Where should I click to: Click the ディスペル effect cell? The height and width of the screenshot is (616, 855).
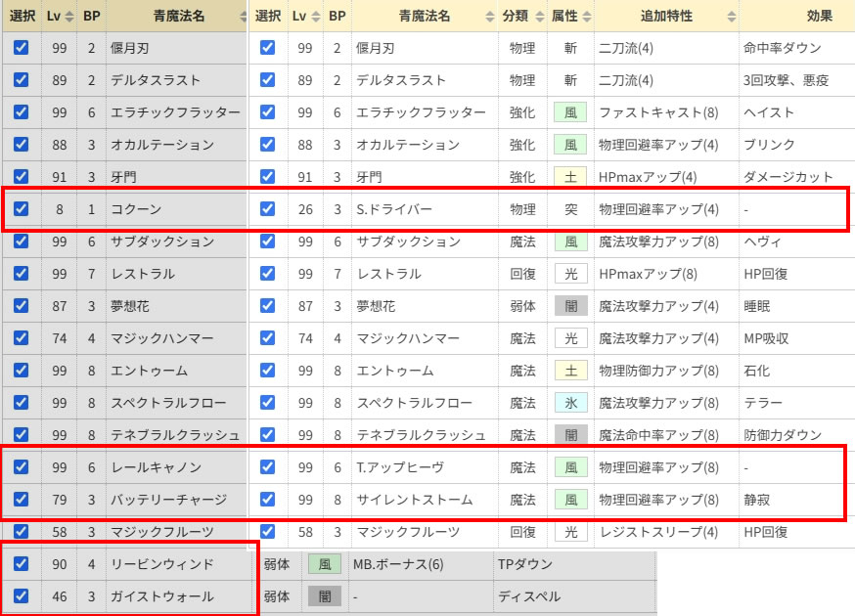click(x=526, y=596)
